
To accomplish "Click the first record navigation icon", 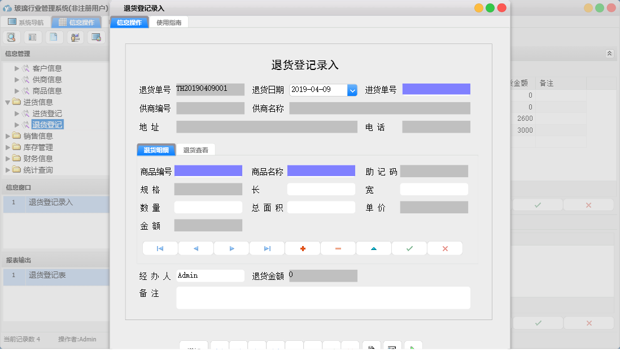I will tap(160, 248).
